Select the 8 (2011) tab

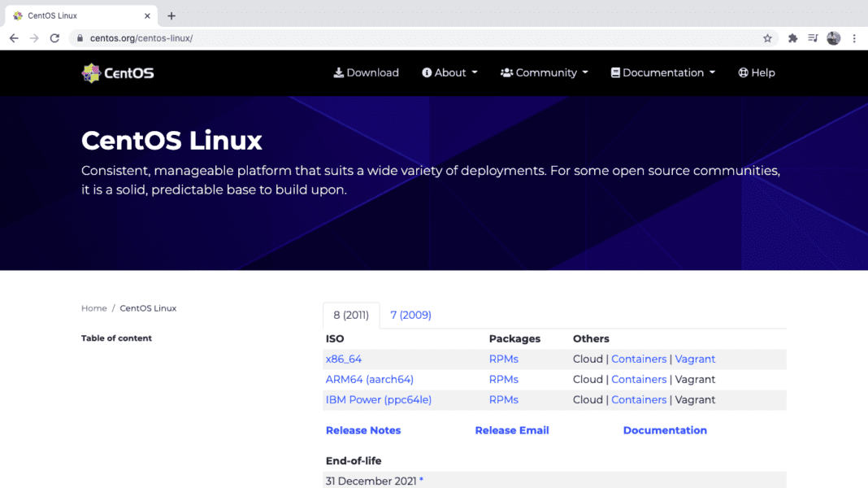350,315
